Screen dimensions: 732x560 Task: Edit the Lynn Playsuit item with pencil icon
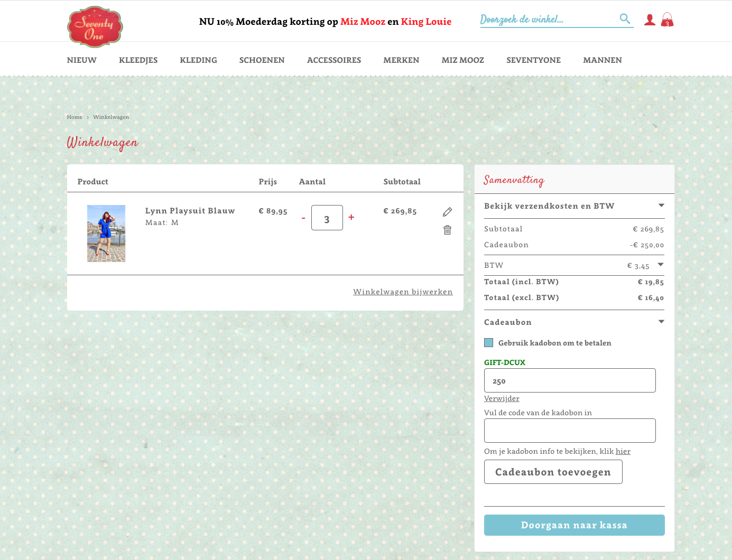447,212
